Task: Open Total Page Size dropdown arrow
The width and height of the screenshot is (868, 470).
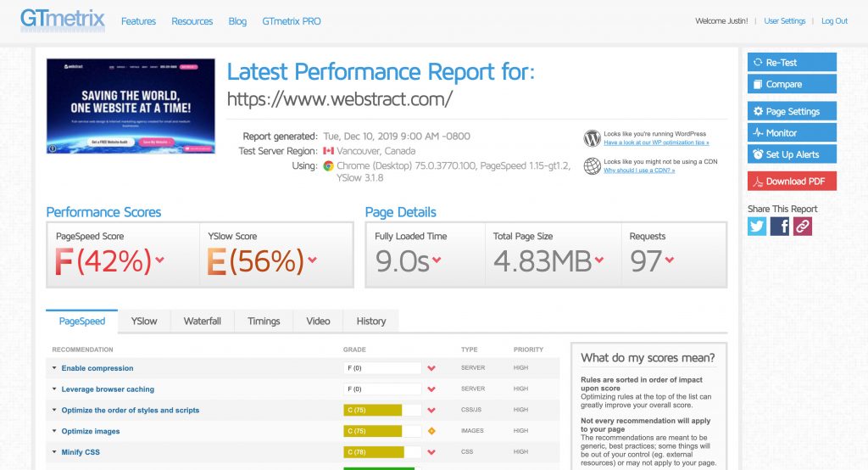Action: (599, 260)
